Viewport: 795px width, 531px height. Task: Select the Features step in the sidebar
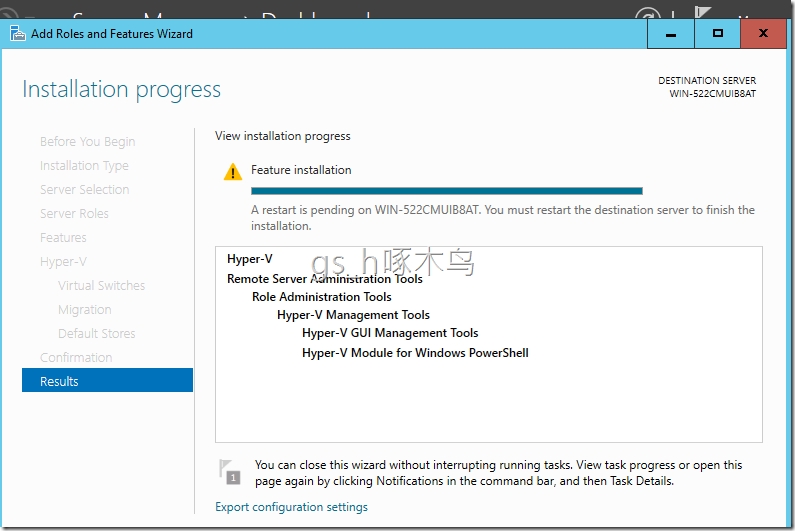63,237
